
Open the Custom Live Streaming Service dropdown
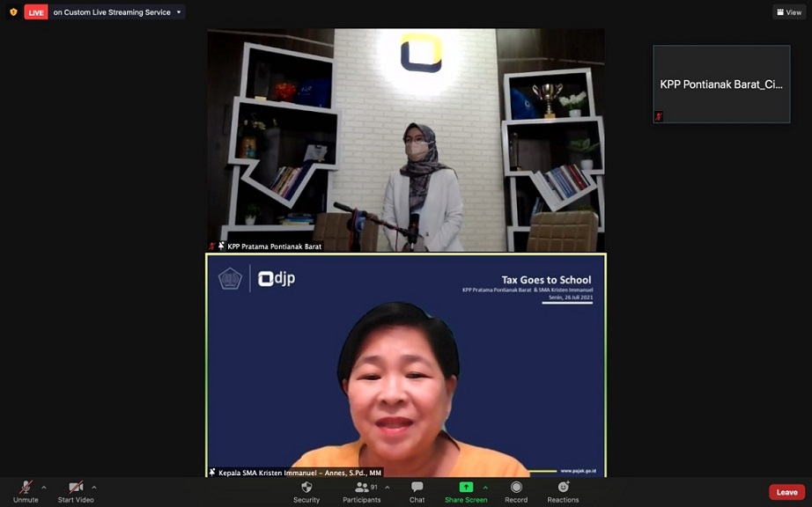point(179,12)
